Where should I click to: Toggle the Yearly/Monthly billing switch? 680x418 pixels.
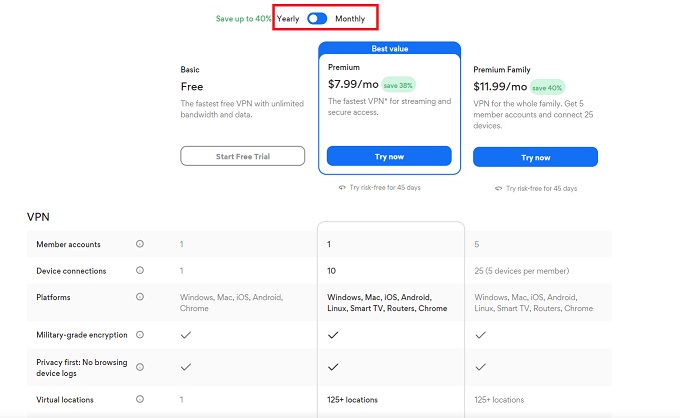318,18
